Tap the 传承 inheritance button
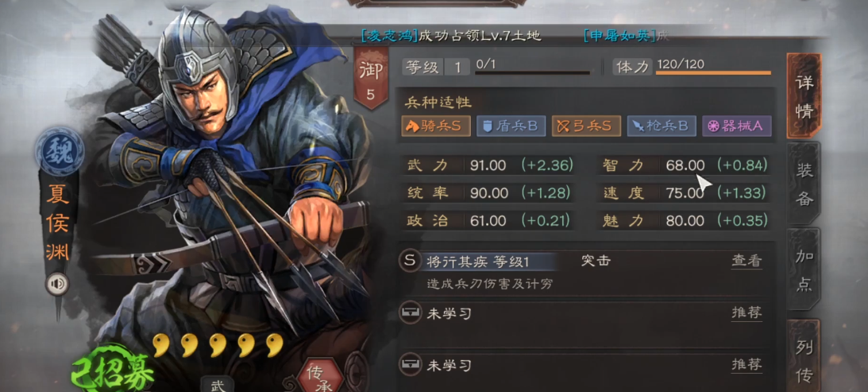Viewport: 868px width, 392px height. [x=317, y=375]
